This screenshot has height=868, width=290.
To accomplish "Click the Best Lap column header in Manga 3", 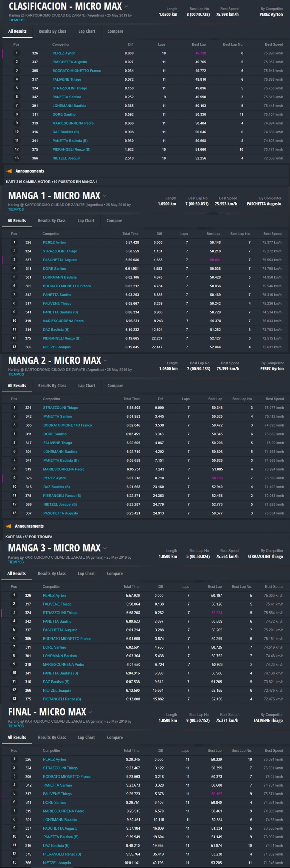I will click(215, 587).
